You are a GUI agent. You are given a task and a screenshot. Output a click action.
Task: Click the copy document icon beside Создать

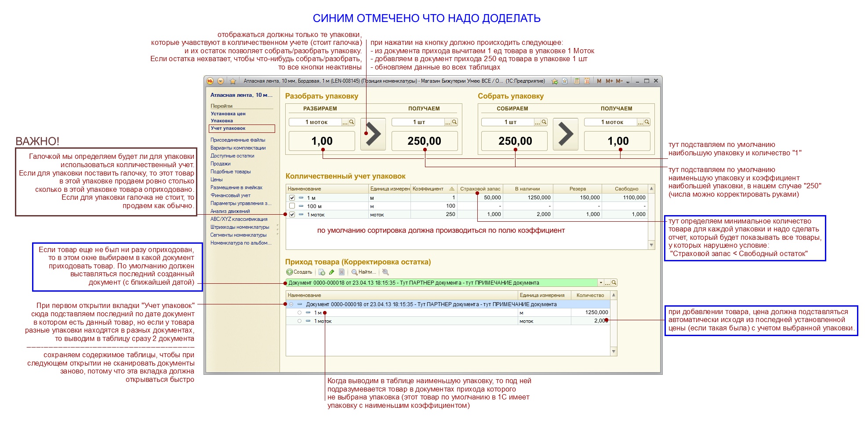322,272
